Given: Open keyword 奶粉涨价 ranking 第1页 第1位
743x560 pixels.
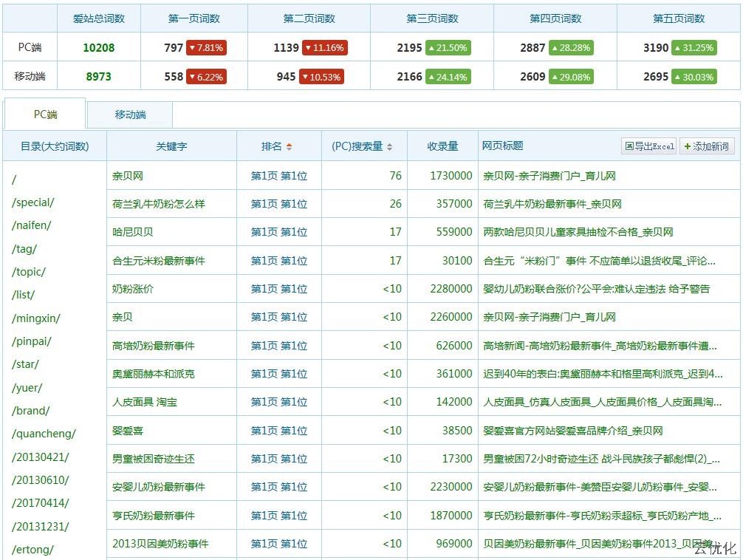Looking at the screenshot, I should point(278,289).
